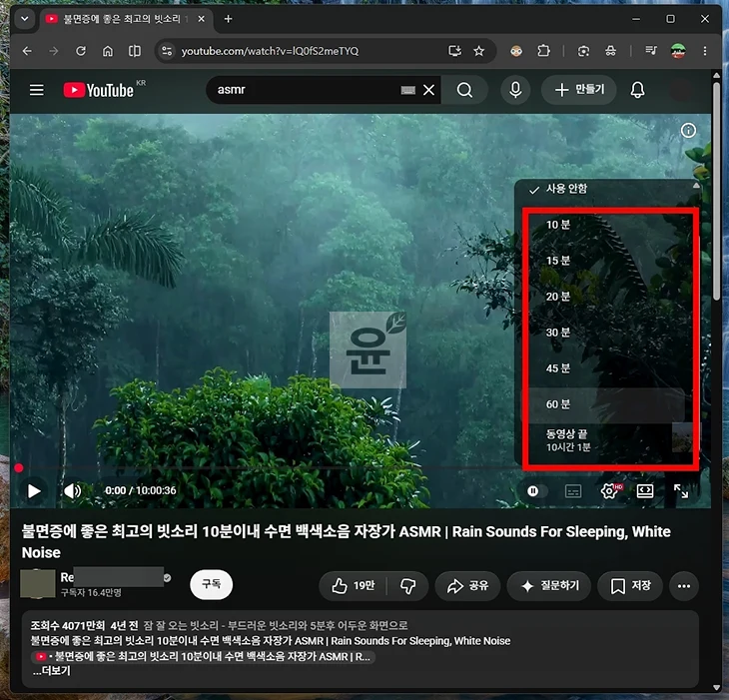Open the on-screen keyboard in search box
729x700 pixels.
pyautogui.click(x=407, y=90)
